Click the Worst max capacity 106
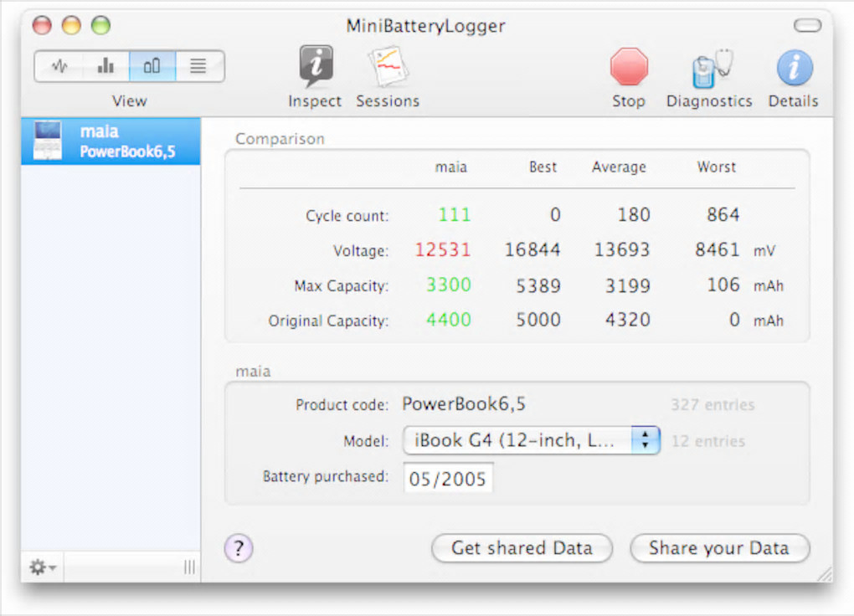Image resolution: width=854 pixels, height=616 pixels. click(x=723, y=285)
